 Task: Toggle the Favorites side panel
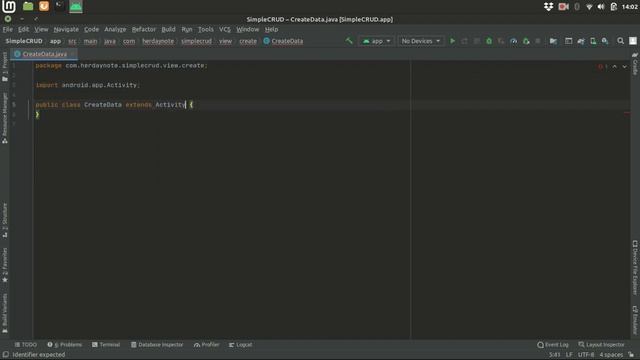pyautogui.click(x=4, y=265)
